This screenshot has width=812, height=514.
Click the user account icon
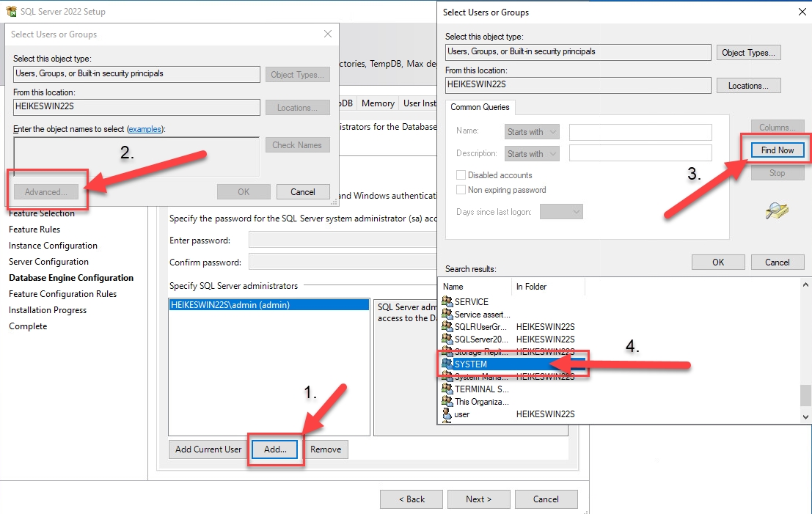(x=447, y=414)
